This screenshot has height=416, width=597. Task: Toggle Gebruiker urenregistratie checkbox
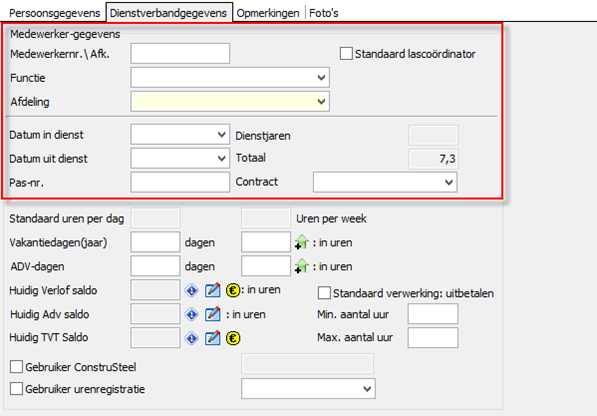pyautogui.click(x=16, y=389)
